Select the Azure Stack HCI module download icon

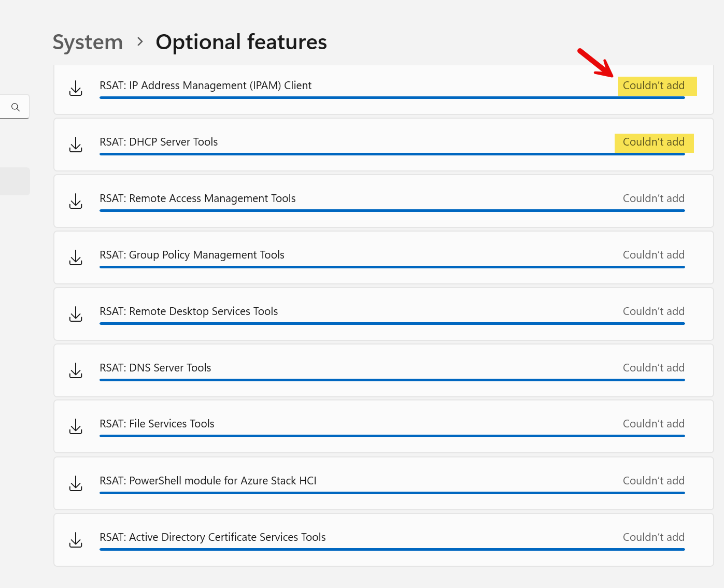pos(76,484)
